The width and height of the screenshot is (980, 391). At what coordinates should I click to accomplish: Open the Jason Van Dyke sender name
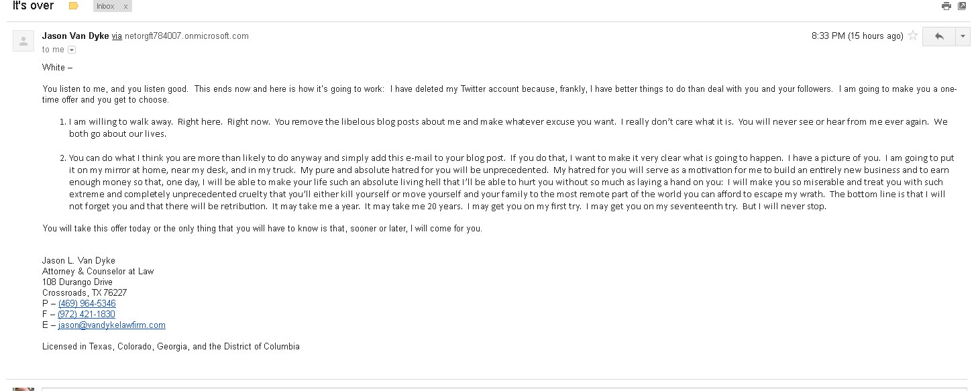[75, 36]
